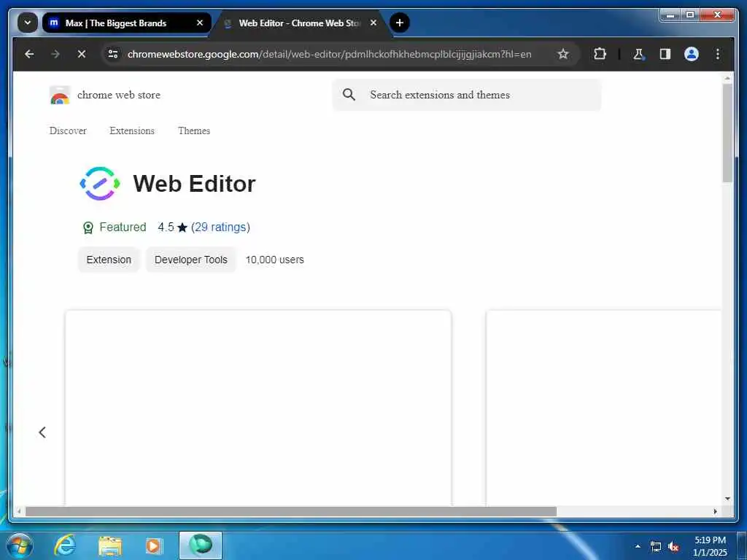Viewport: 747px width, 560px height.
Task: Open Chrome Labs flask icon
Action: point(639,54)
